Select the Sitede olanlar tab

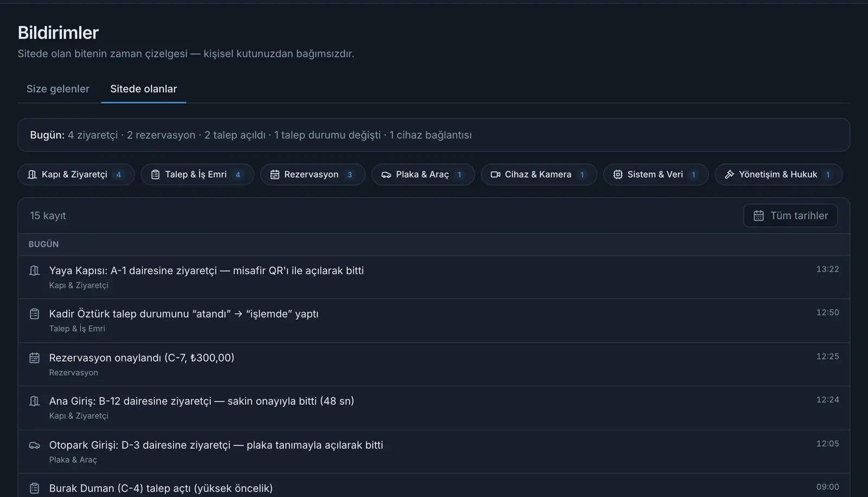click(144, 89)
